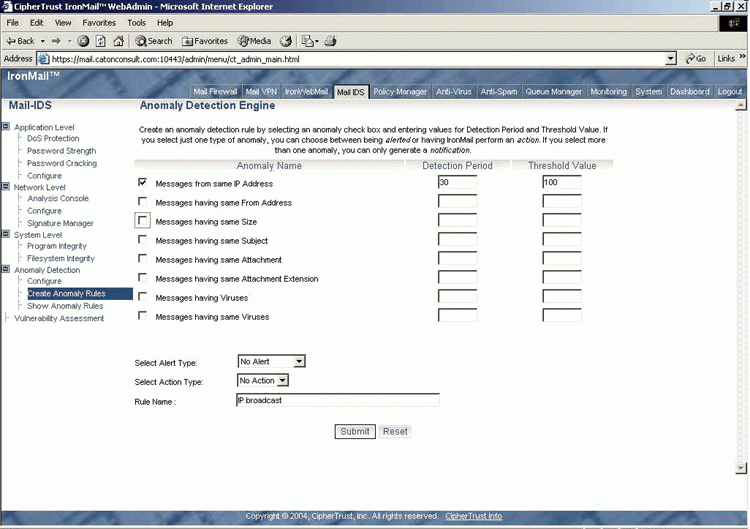This screenshot has width=750, height=529.
Task: Open Show Anomaly Rules in sidebar
Action: [x=65, y=306]
